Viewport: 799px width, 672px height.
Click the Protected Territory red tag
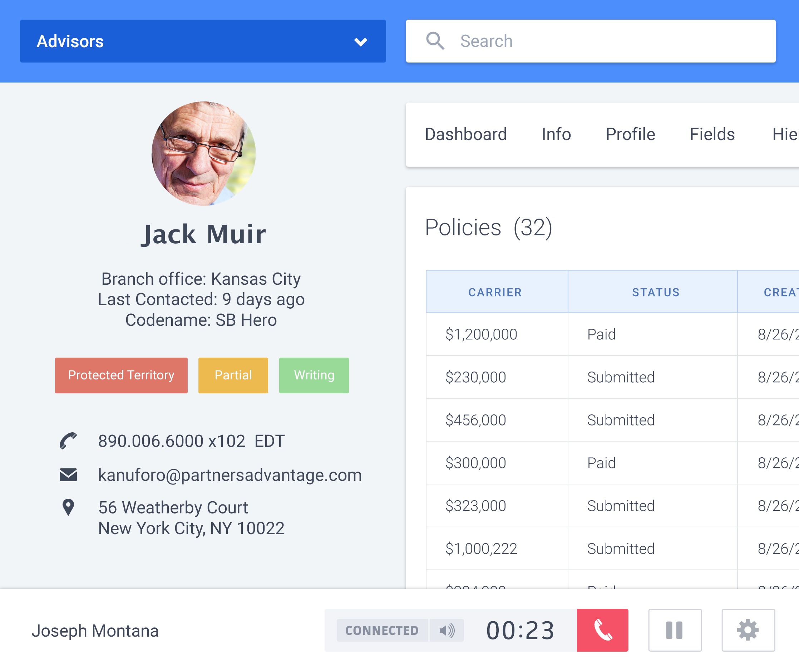tap(121, 375)
